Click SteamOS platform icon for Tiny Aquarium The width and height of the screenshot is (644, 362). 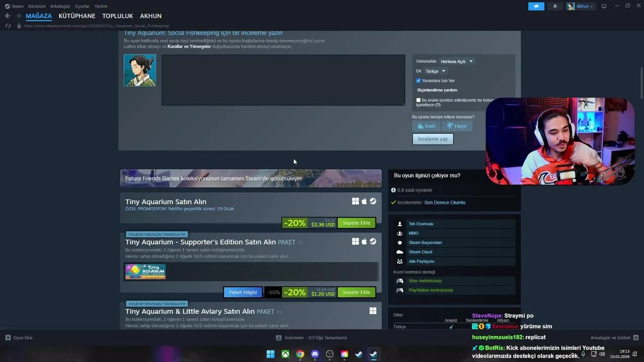(x=373, y=201)
